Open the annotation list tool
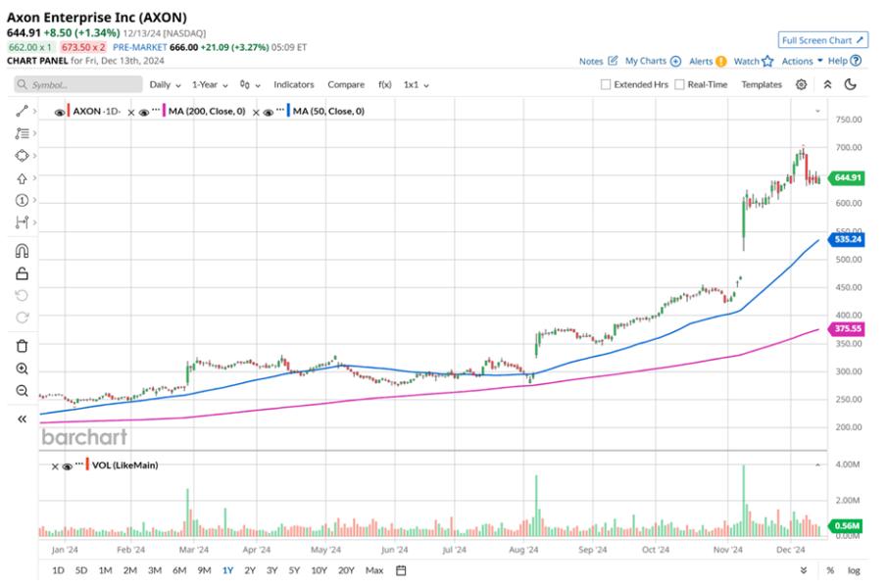887x588 pixels. pos(22,133)
